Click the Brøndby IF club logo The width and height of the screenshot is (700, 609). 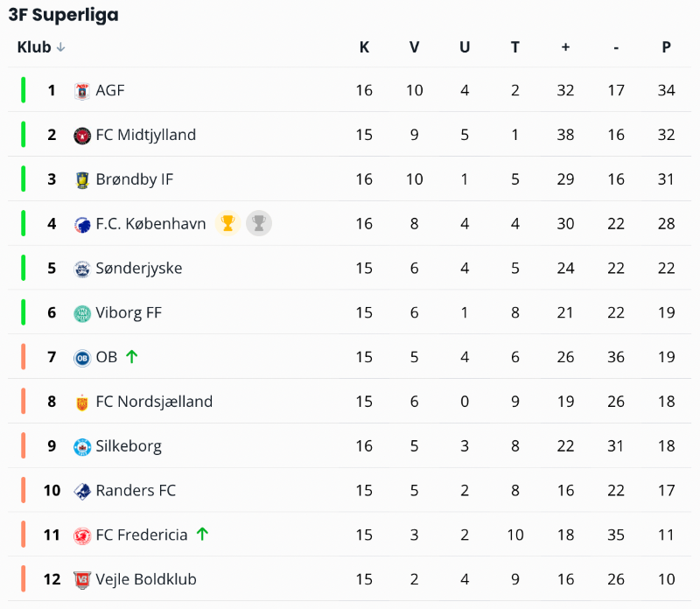(82, 179)
